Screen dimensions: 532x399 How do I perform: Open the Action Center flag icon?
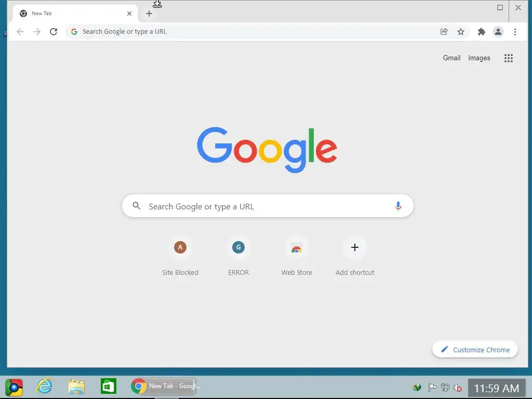click(x=432, y=387)
